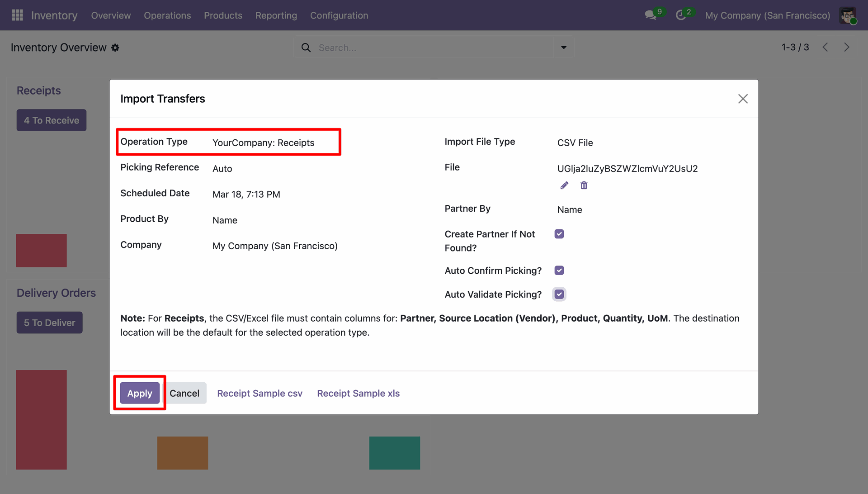868x494 pixels.
Task: Click the user avatar icon
Action: (x=848, y=15)
